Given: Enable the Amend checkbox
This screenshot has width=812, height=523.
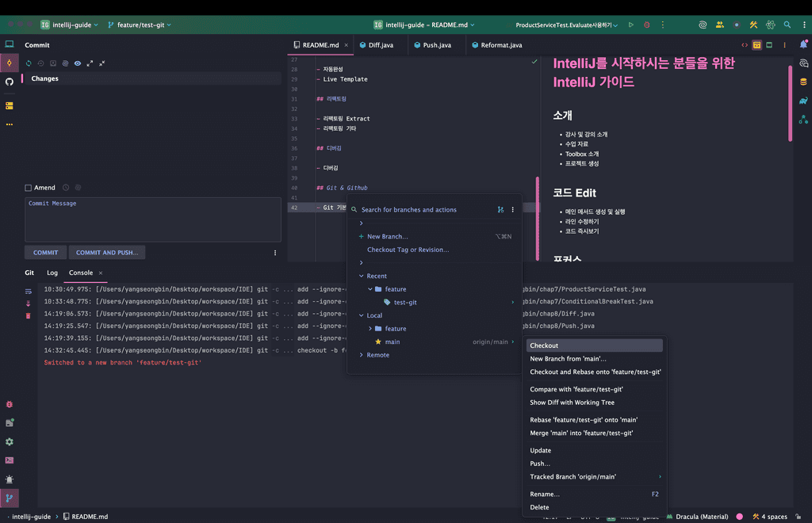Looking at the screenshot, I should (29, 188).
